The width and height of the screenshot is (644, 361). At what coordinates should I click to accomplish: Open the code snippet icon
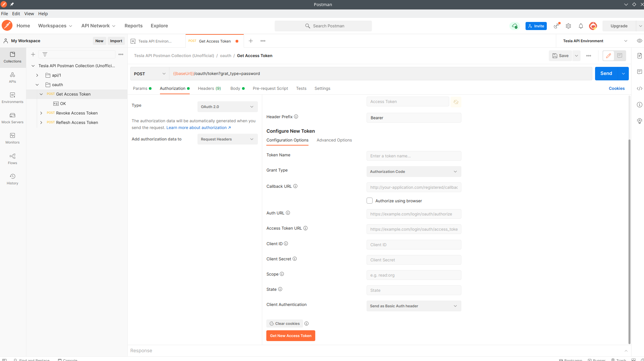coord(640,88)
